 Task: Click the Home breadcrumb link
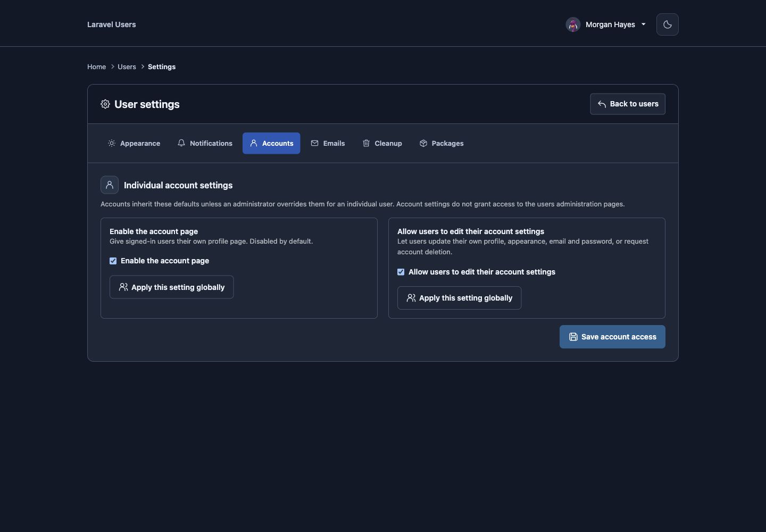pyautogui.click(x=97, y=67)
